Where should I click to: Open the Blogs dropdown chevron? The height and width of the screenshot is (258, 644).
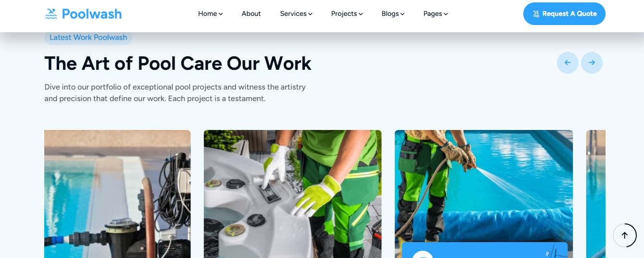[402, 14]
